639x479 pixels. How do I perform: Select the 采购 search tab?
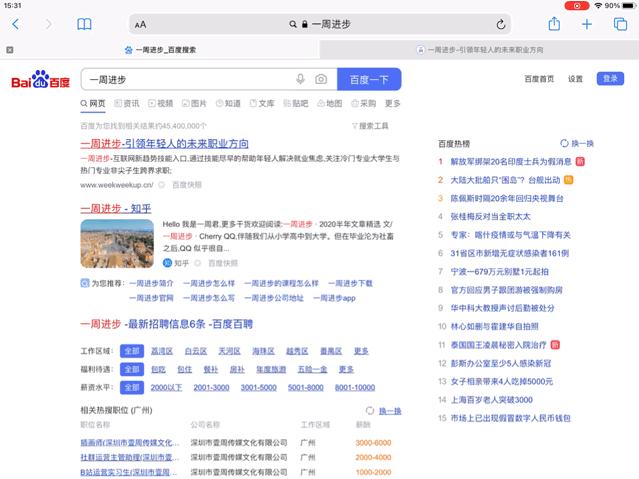364,104
